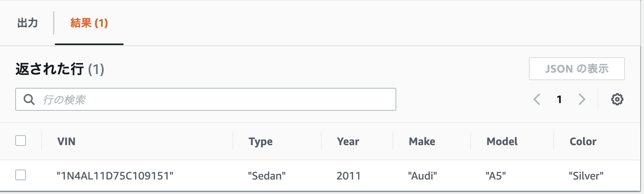
Task: Focus the 行の検索 search field
Action: tap(206, 99)
